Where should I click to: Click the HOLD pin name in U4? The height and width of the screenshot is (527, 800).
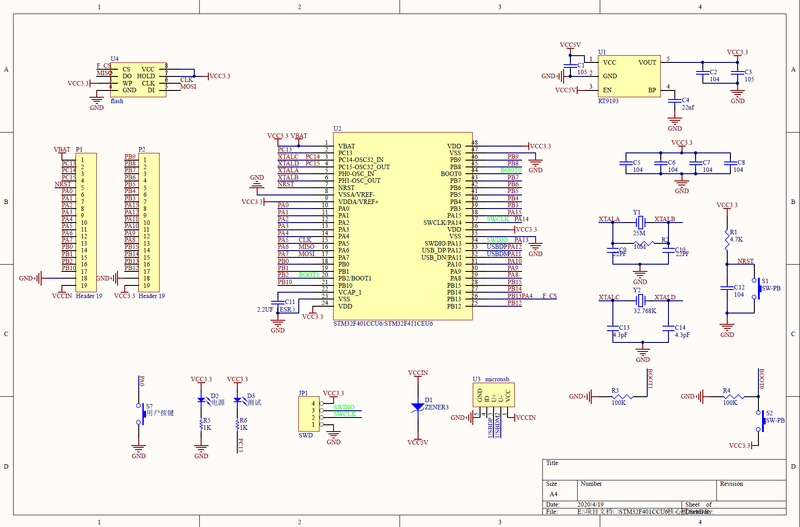coord(146,76)
